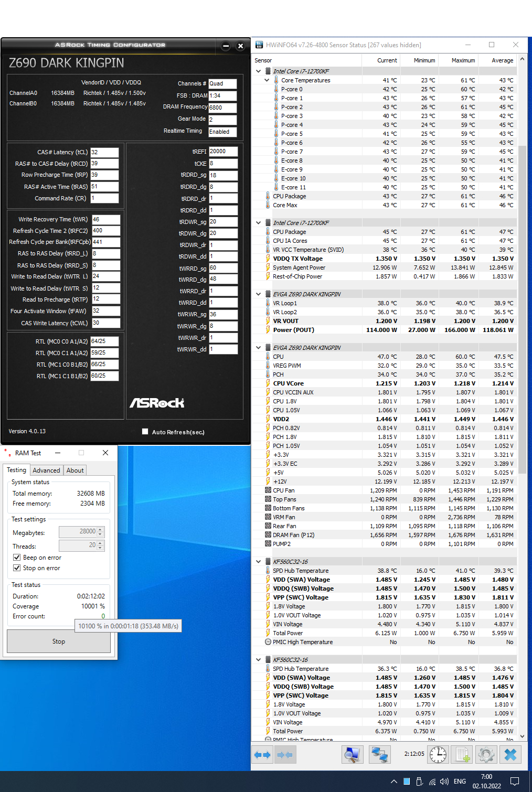This screenshot has height=792, width=532.
Task: Collapse the second Intel Core i7-12700KF section
Action: click(x=258, y=223)
